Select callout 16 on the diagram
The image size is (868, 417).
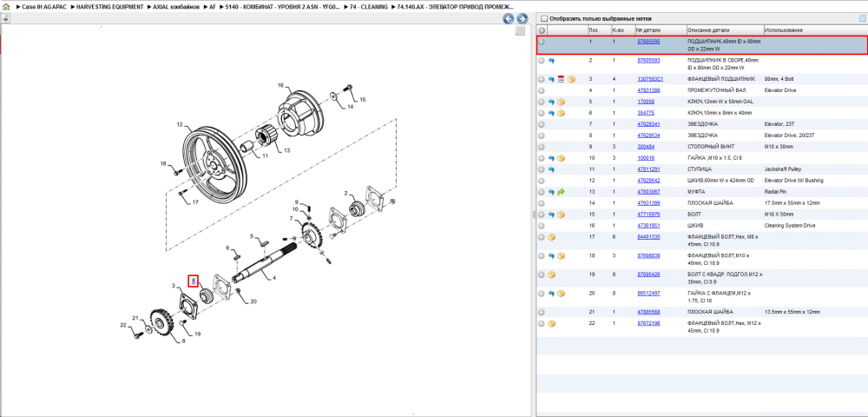pyautogui.click(x=280, y=85)
